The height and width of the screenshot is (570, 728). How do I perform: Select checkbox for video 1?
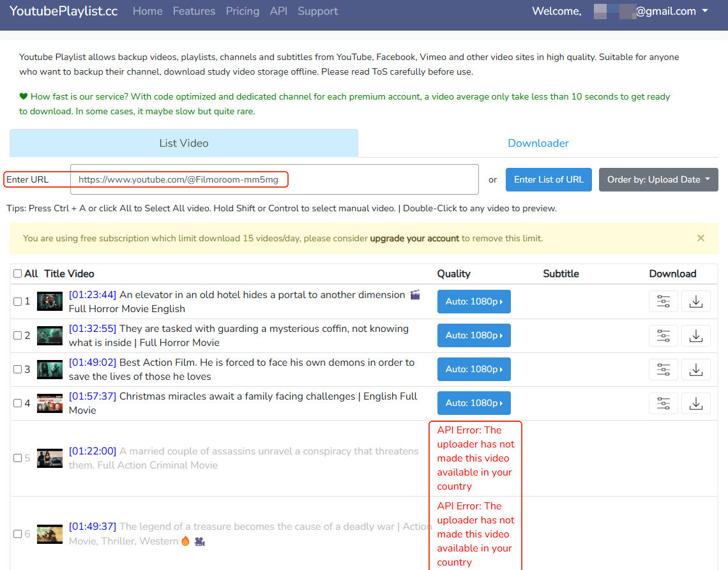pyautogui.click(x=17, y=302)
